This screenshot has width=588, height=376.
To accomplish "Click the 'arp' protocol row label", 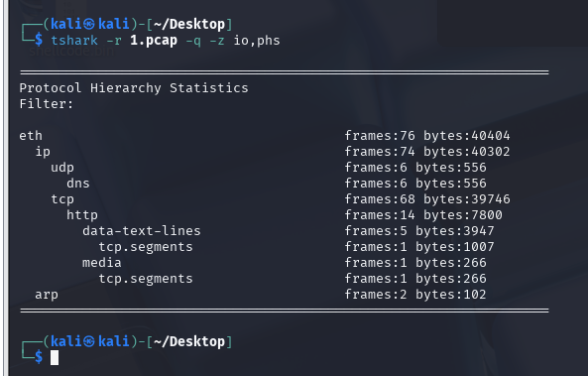I will point(47,295).
